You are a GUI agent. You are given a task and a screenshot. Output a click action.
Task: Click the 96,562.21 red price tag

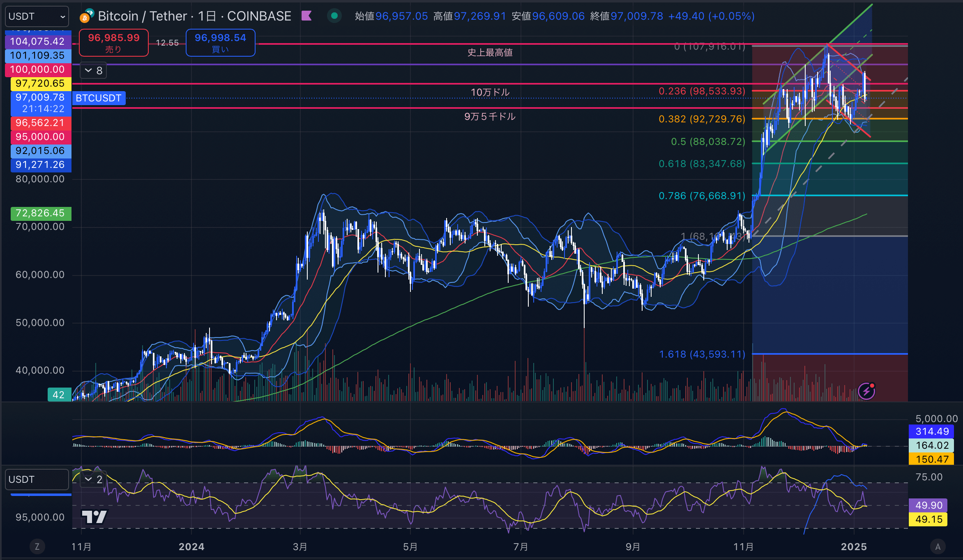click(x=40, y=123)
